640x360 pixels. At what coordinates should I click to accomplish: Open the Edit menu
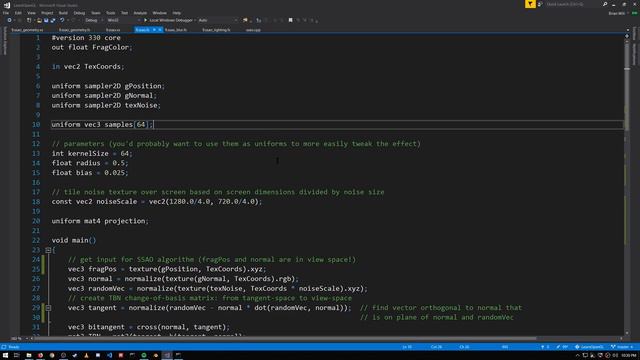pyautogui.click(x=18, y=13)
